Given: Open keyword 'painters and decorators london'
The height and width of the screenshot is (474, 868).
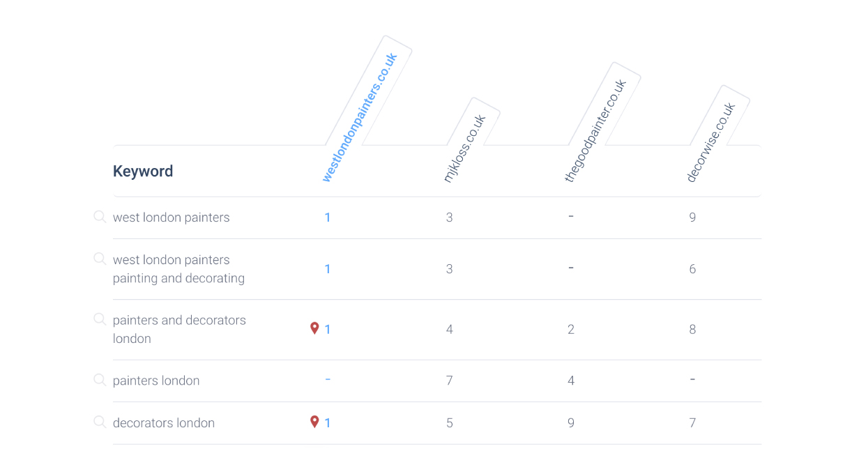Looking at the screenshot, I should pos(179,329).
